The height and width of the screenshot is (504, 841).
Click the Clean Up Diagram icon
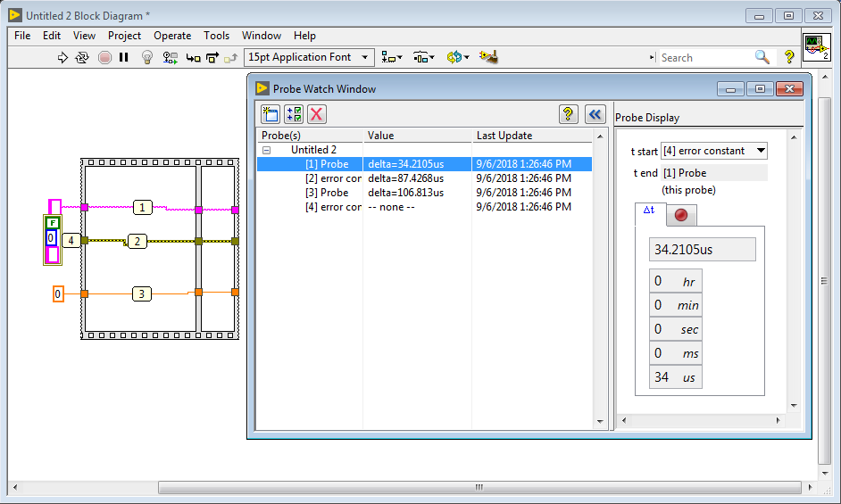(x=488, y=57)
